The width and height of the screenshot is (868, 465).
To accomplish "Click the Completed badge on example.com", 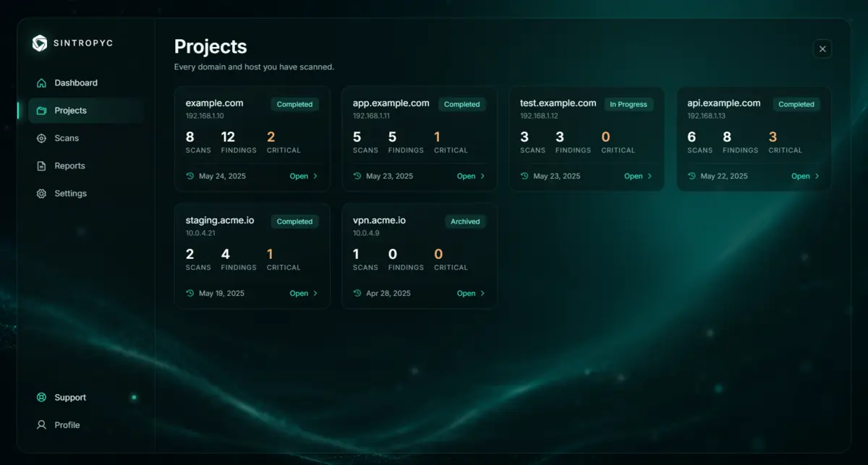I will pos(295,104).
